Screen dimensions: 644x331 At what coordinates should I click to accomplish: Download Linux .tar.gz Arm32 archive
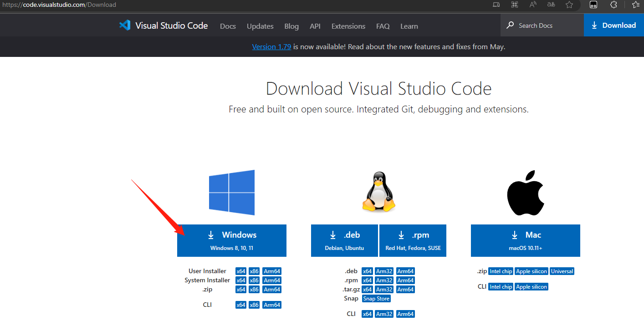(384, 290)
